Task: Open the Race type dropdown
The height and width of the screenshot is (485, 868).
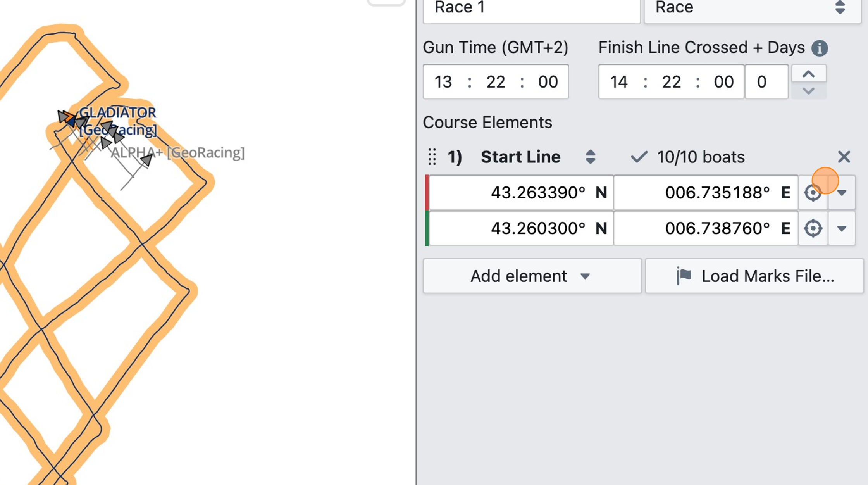Action: point(752,9)
